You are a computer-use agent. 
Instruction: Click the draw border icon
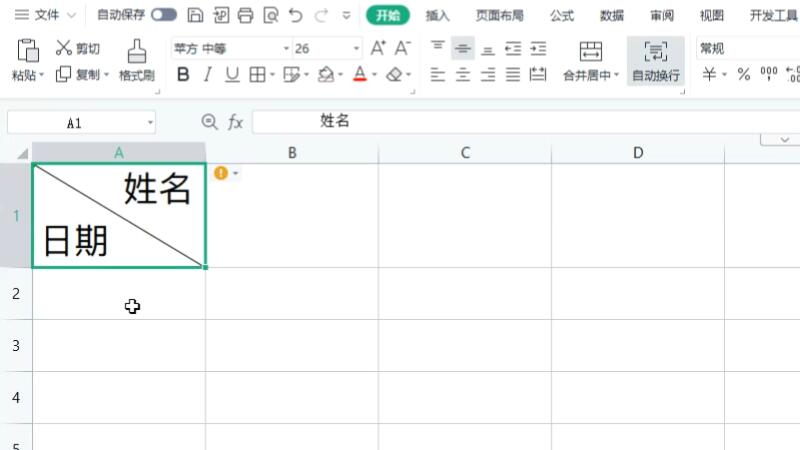click(291, 75)
